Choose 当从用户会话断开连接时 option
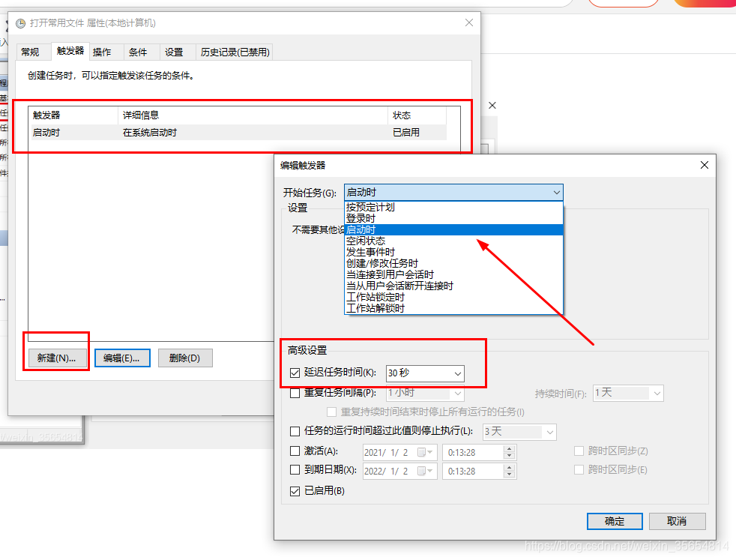The height and width of the screenshot is (560, 736). point(453,286)
